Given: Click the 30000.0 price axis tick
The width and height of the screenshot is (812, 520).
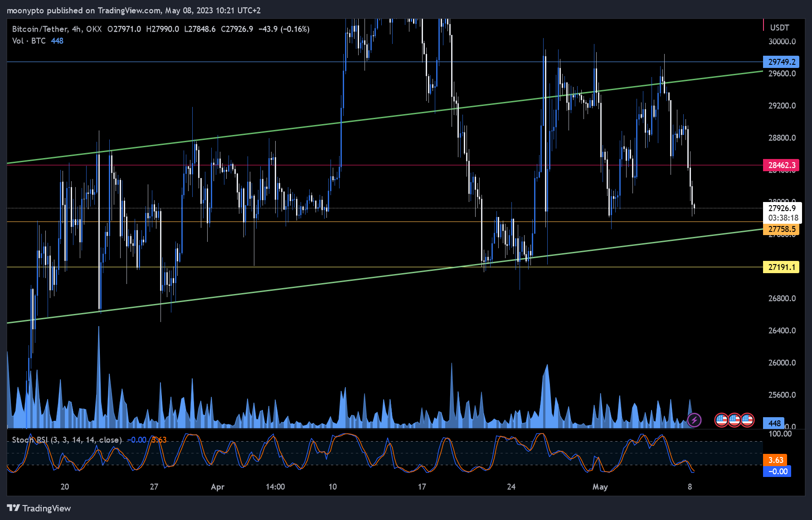Looking at the screenshot, I should point(782,41).
